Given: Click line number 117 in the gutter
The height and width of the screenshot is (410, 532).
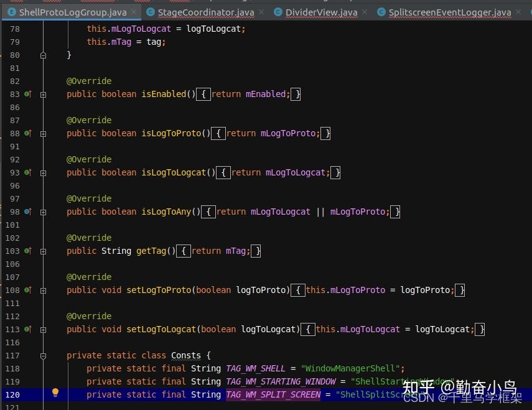Looking at the screenshot, I should pos(12,355).
